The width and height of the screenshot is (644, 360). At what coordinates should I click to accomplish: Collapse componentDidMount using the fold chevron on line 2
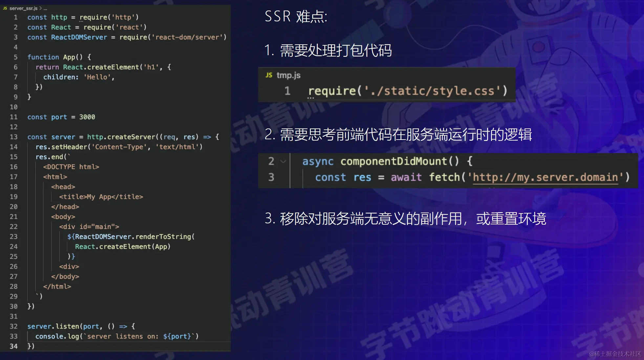coord(283,161)
